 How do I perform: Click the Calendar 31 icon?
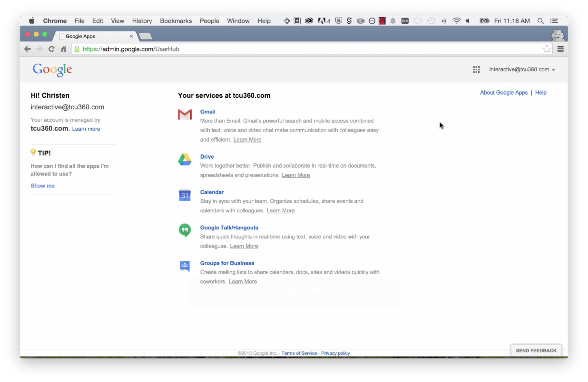185,195
